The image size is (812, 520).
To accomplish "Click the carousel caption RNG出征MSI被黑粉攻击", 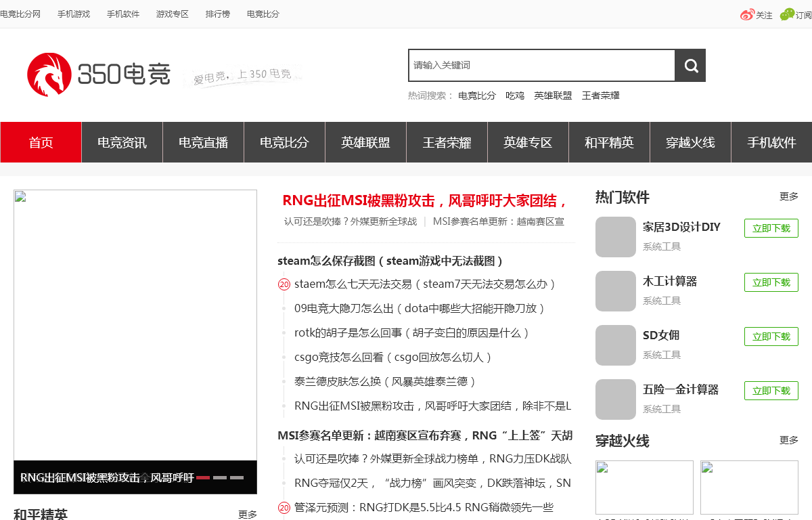I will click(107, 477).
